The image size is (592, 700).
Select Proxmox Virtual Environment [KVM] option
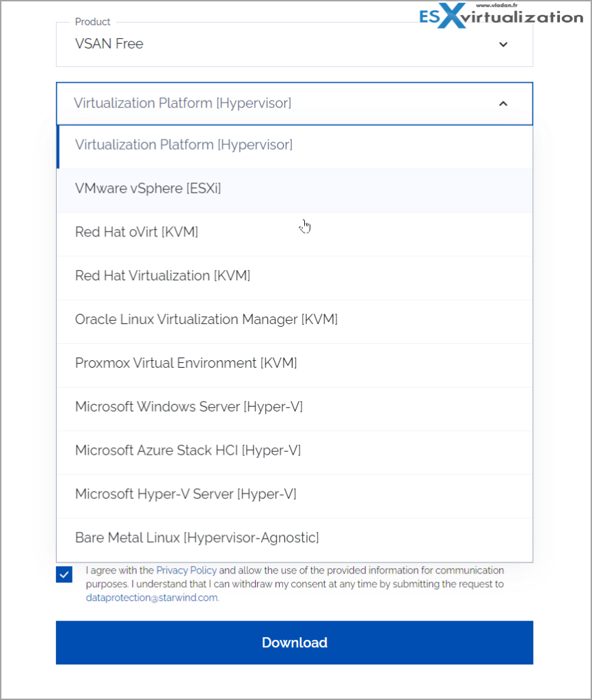tap(186, 363)
